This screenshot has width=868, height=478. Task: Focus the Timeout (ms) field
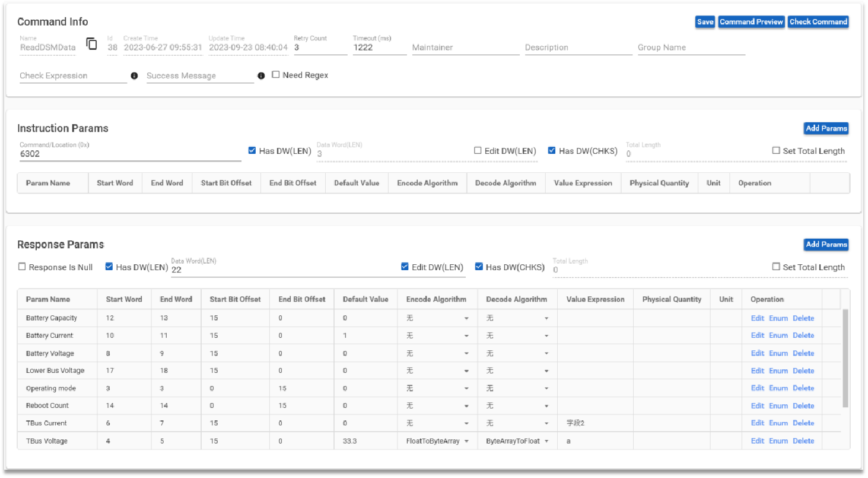(380, 48)
